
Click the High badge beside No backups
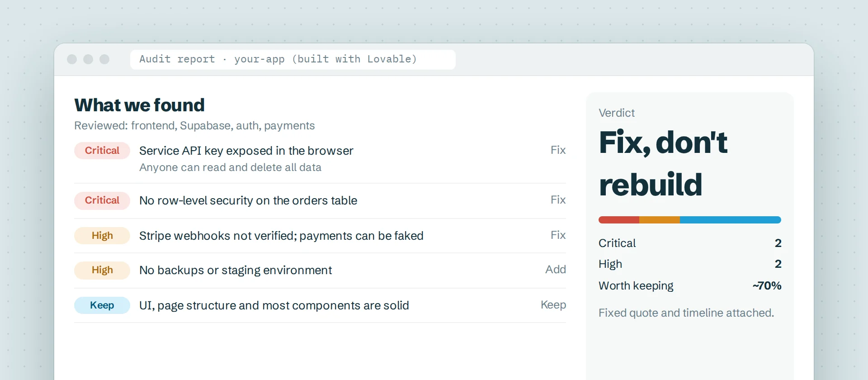tap(102, 270)
